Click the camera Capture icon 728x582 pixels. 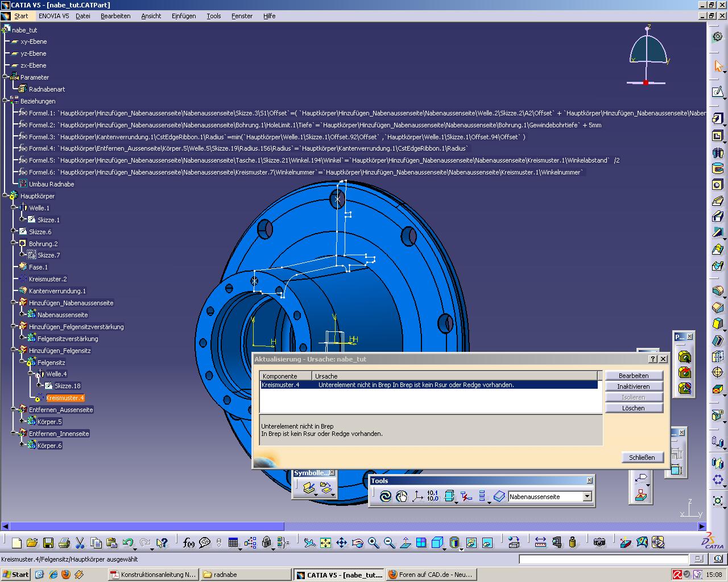coord(599,543)
